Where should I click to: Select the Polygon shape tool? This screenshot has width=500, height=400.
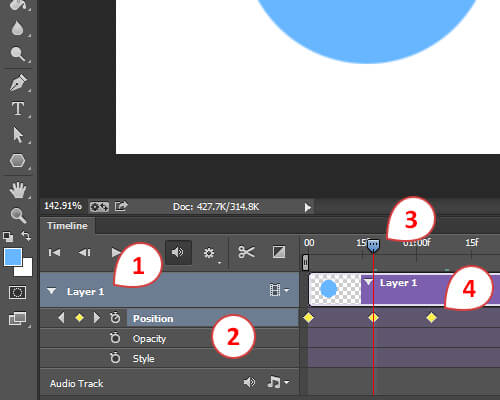tap(17, 161)
